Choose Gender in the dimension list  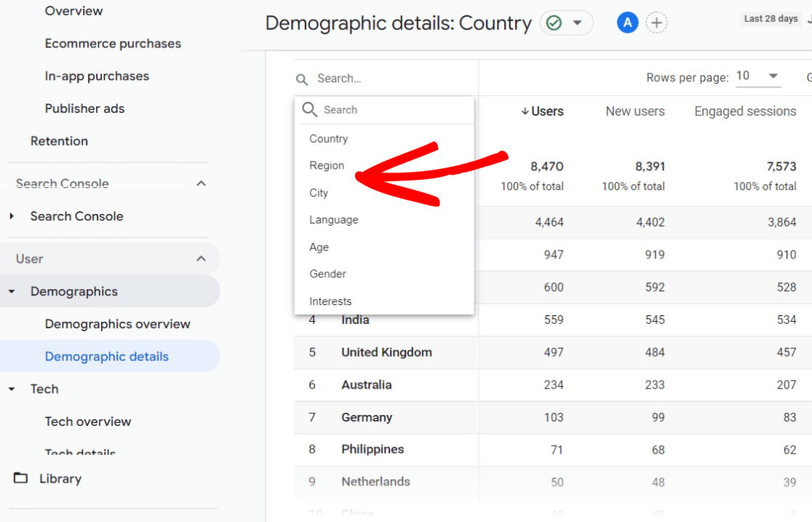pyautogui.click(x=327, y=274)
